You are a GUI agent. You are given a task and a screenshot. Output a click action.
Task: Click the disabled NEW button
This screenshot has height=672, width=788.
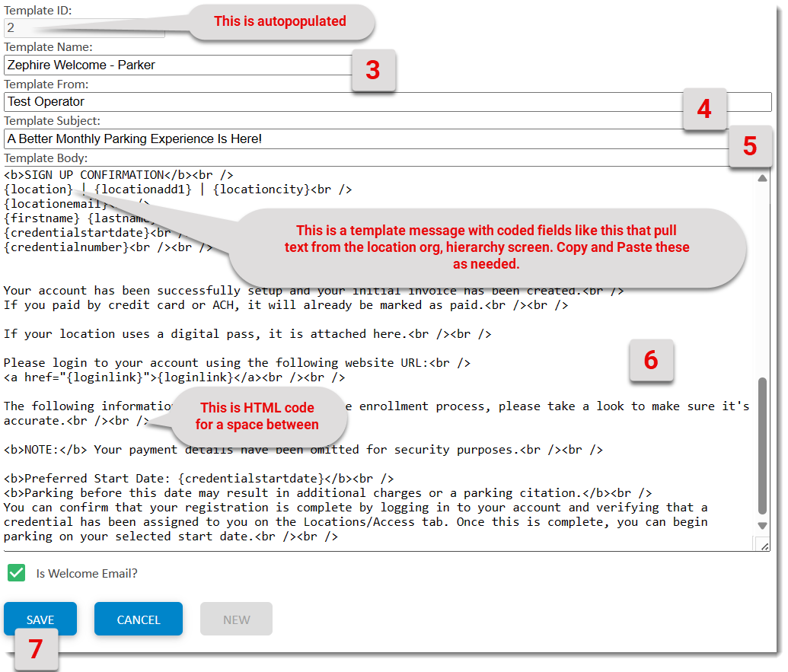[x=236, y=619]
